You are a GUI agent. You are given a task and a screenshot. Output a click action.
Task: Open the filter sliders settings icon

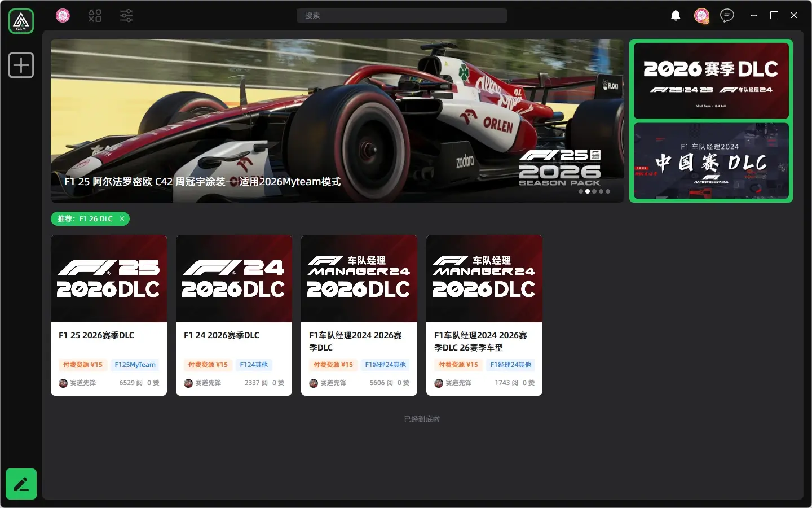click(x=126, y=15)
